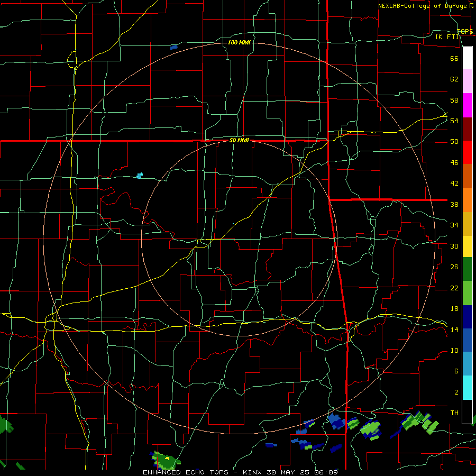The image size is (476, 476).
Task: Click the 14 scale value
Action: [454, 329]
